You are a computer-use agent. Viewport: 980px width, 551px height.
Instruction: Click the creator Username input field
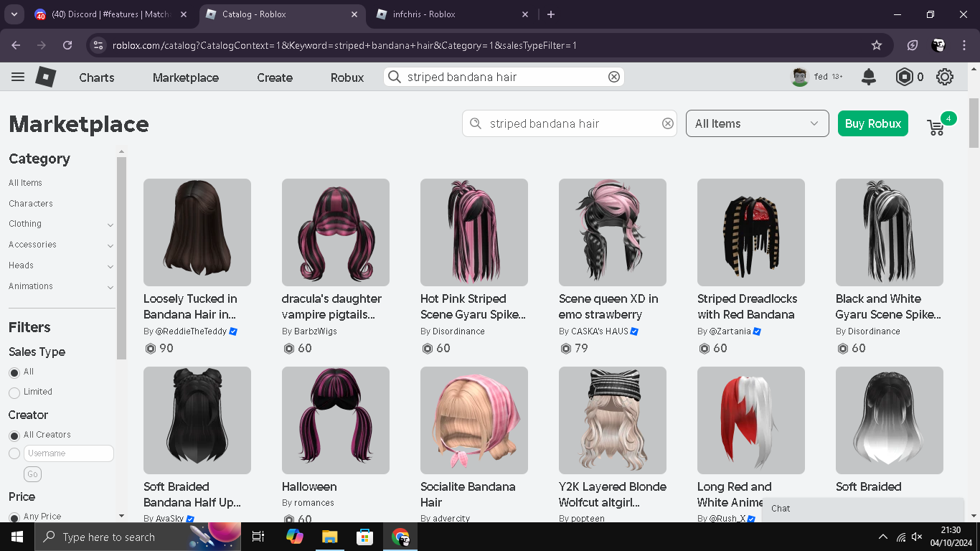[x=69, y=453]
